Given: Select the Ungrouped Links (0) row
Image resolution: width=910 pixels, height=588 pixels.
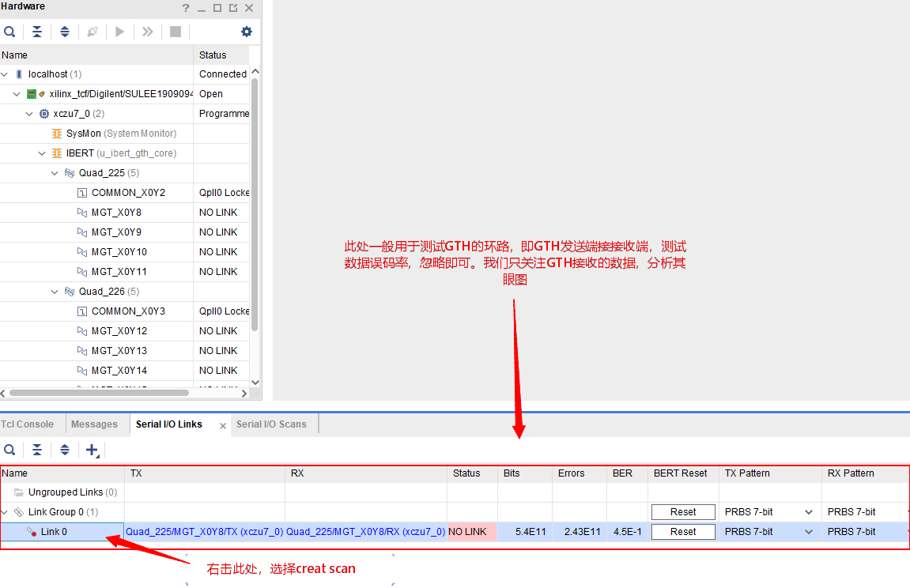Looking at the screenshot, I should tap(63, 492).
